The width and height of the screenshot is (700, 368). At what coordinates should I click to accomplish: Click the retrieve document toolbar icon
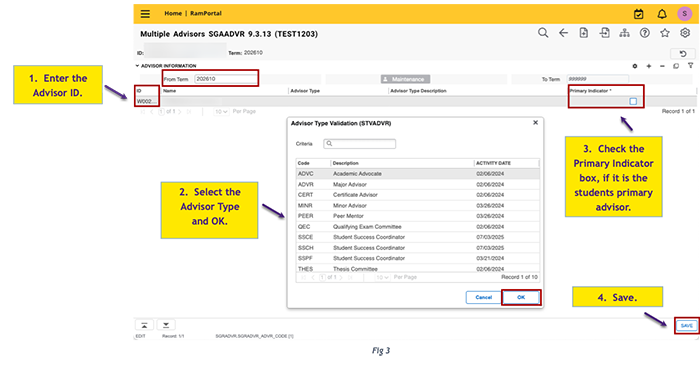coord(604,33)
